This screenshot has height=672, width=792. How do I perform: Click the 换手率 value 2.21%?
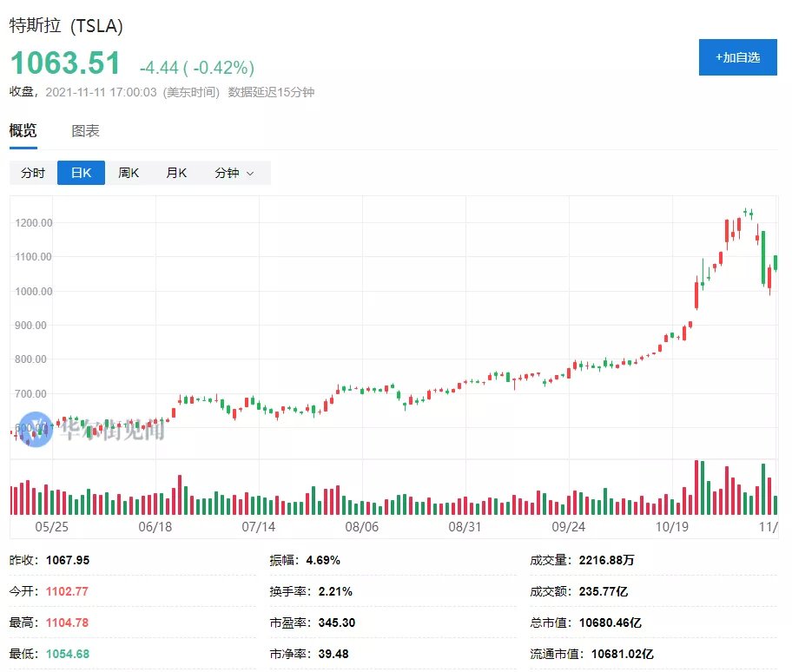coord(335,591)
